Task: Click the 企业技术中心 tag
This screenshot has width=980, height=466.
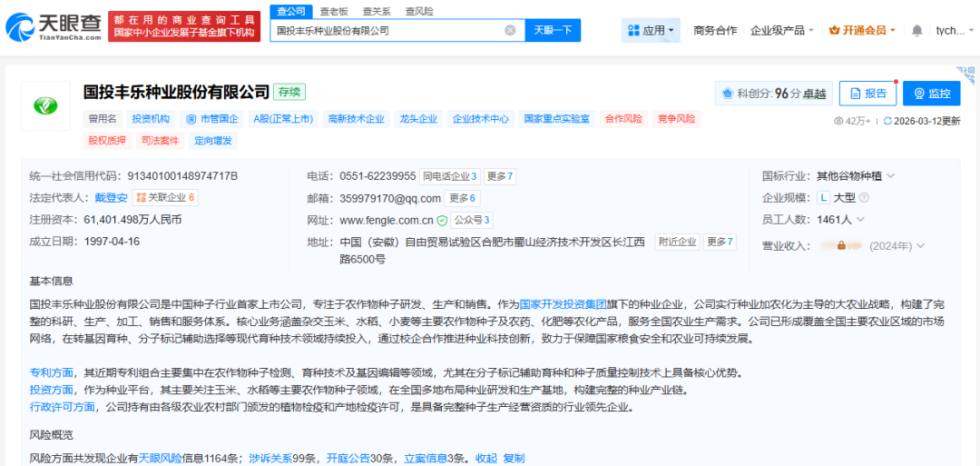Action: click(x=481, y=119)
